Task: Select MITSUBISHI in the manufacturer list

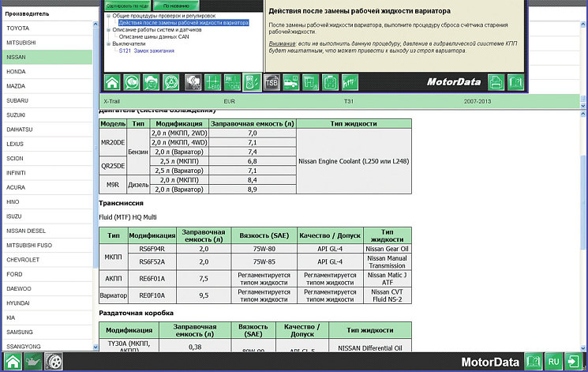Action: (x=47, y=43)
